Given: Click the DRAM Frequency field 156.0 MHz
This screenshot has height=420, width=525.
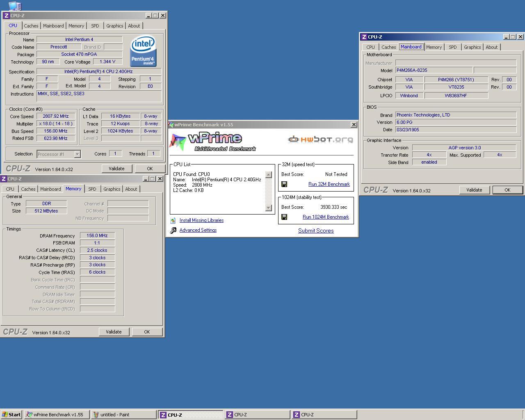Looking at the screenshot, I should [97, 235].
